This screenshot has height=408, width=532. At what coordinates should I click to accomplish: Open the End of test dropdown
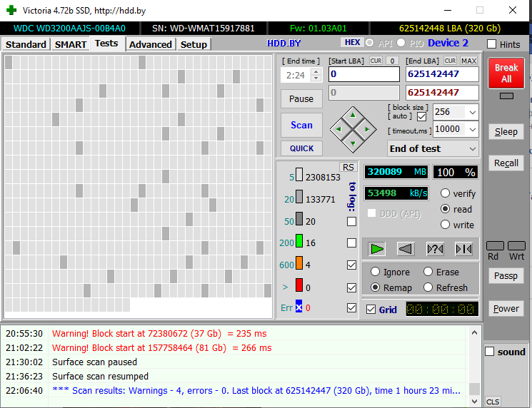point(472,149)
